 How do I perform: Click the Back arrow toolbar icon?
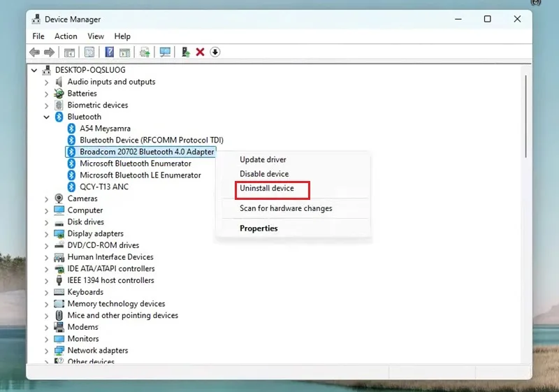click(x=34, y=52)
